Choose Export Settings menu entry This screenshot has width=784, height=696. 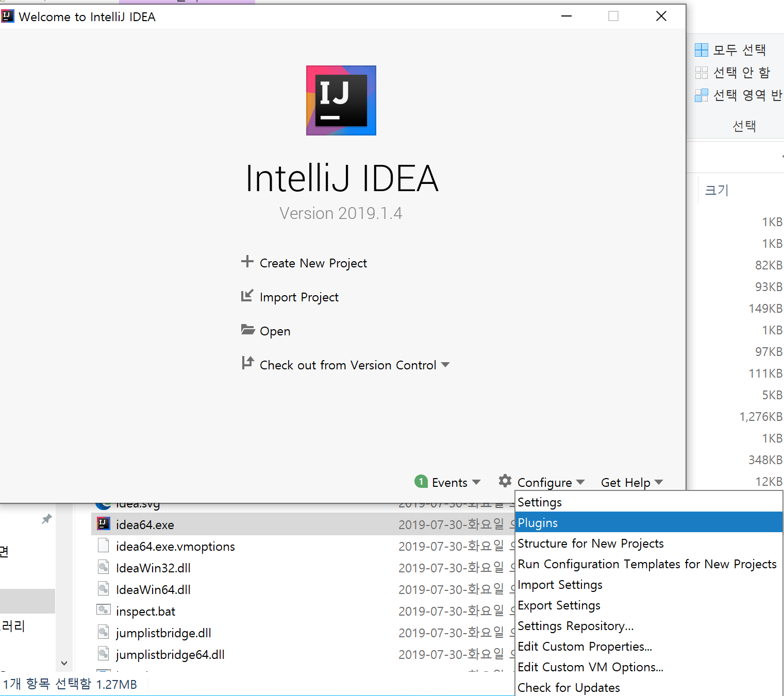649,605
